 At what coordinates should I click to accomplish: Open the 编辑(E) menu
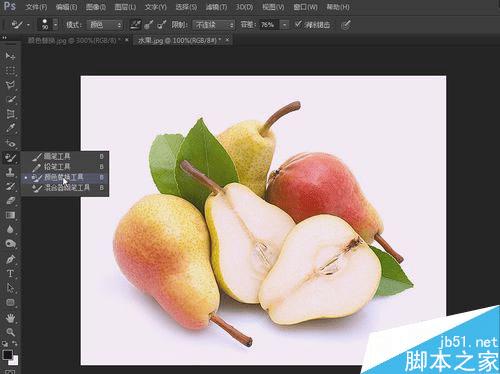tap(67, 7)
